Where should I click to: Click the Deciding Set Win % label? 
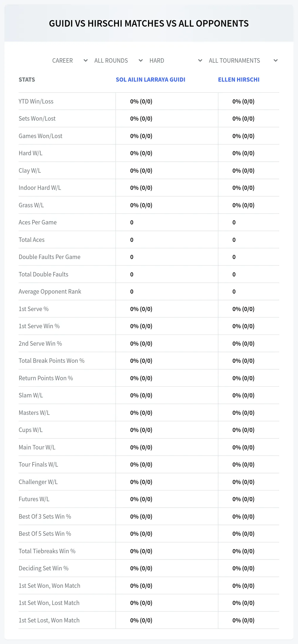pyautogui.click(x=44, y=568)
